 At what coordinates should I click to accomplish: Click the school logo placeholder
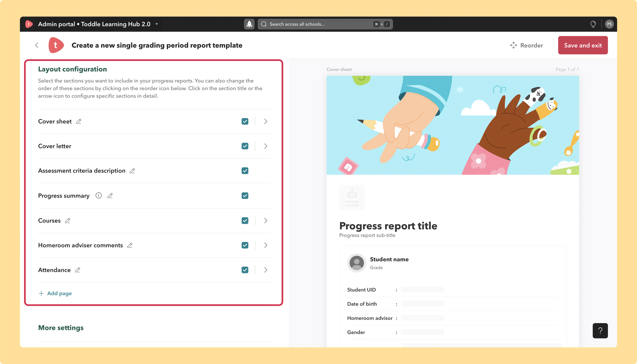(352, 198)
